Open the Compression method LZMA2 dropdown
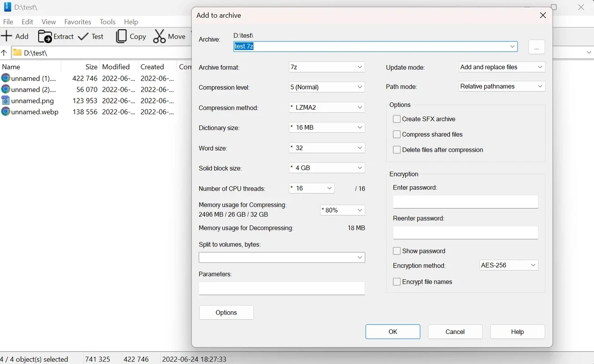Viewport: 594px width, 364px height. click(x=327, y=107)
